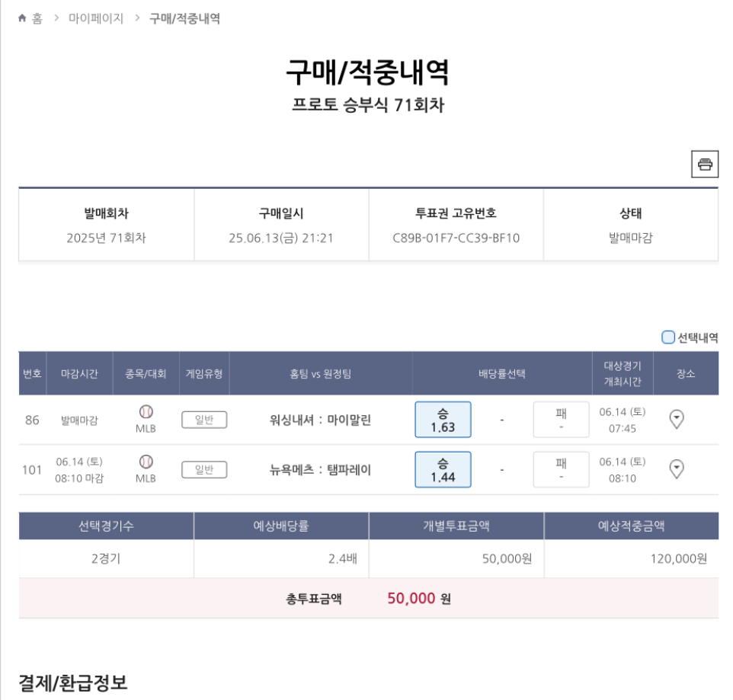This screenshot has width=733, height=700.
Task: Open the 뉴욕메츠 : 탬파레이 matchup
Action: tap(320, 470)
